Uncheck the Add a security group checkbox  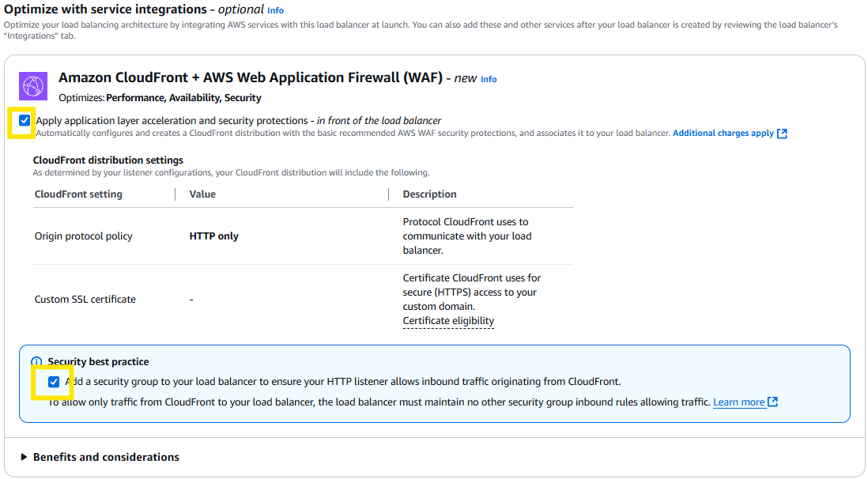pyautogui.click(x=54, y=382)
